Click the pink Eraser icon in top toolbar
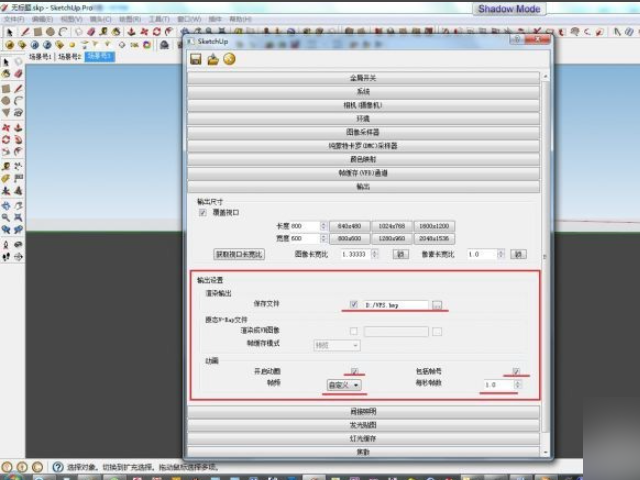 91,31
